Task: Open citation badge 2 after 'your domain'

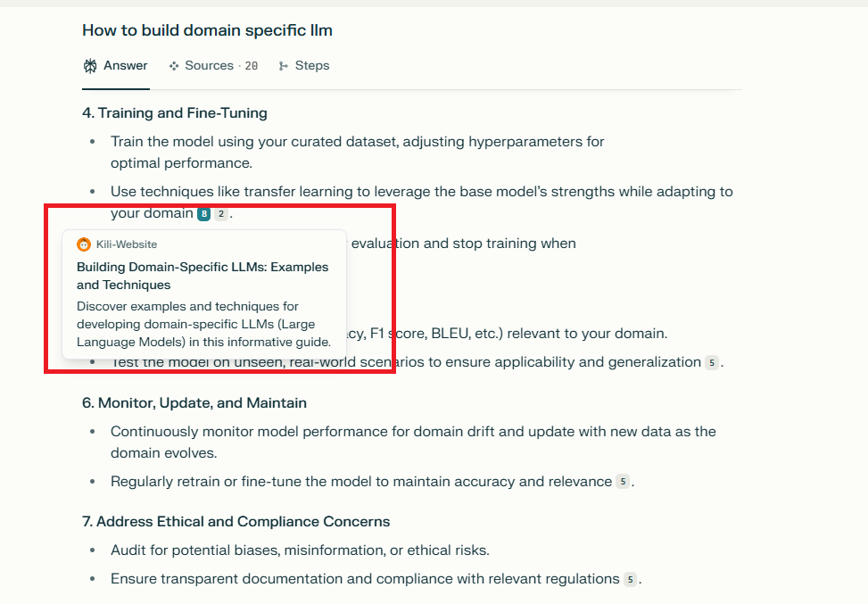Action: (221, 214)
